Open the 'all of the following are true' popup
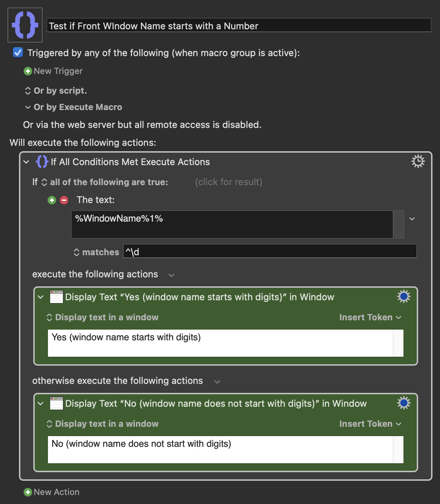The height and width of the screenshot is (504, 440). tap(105, 182)
